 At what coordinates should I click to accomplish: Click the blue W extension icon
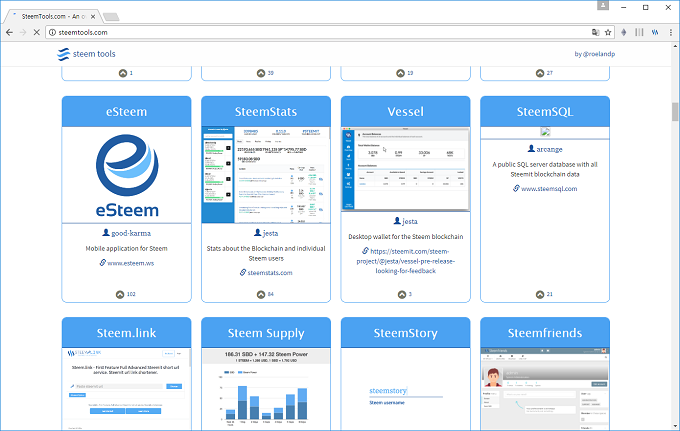tap(655, 33)
